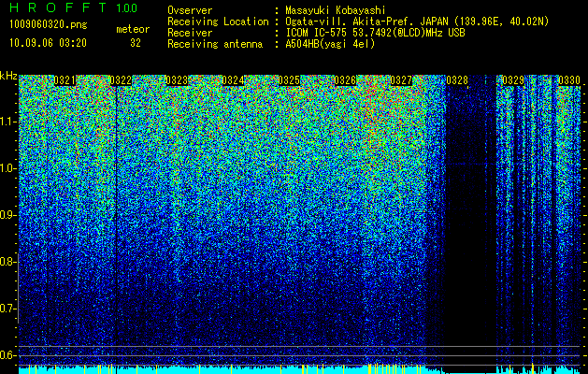Click the 0324 time marker

233,80
